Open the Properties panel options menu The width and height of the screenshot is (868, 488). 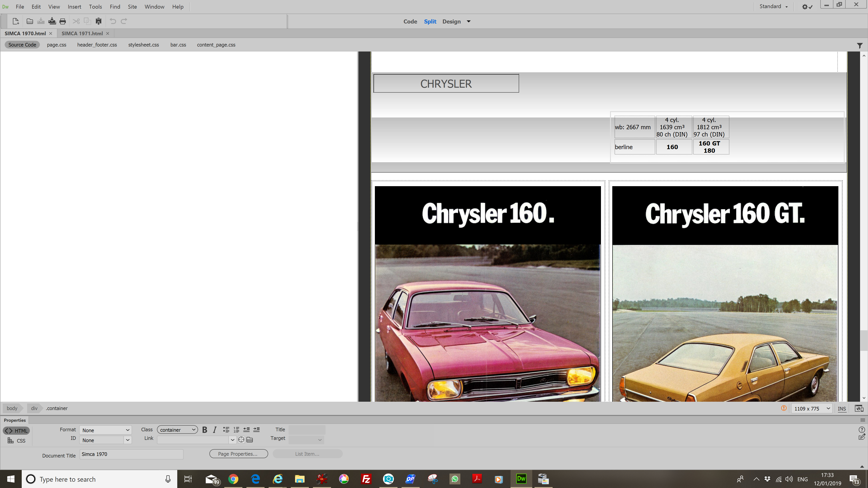pos(862,420)
